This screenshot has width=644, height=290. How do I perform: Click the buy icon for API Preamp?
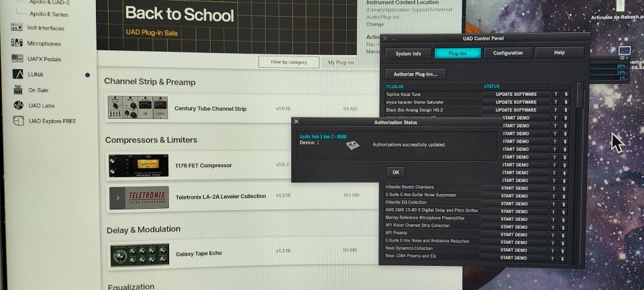pyautogui.click(x=563, y=235)
